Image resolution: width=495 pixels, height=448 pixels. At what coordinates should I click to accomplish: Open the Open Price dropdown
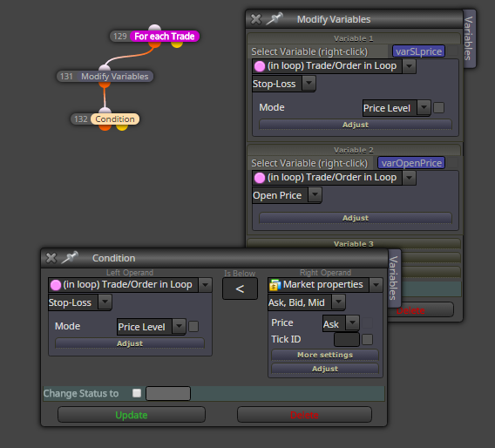coord(315,194)
